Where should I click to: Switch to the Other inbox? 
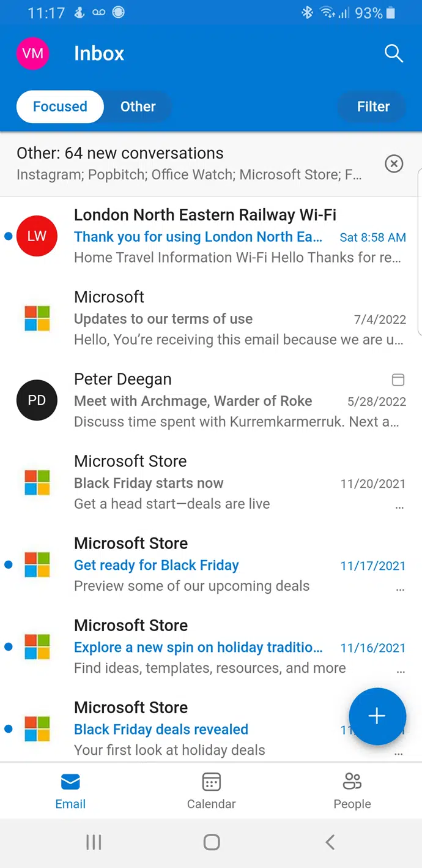(138, 107)
